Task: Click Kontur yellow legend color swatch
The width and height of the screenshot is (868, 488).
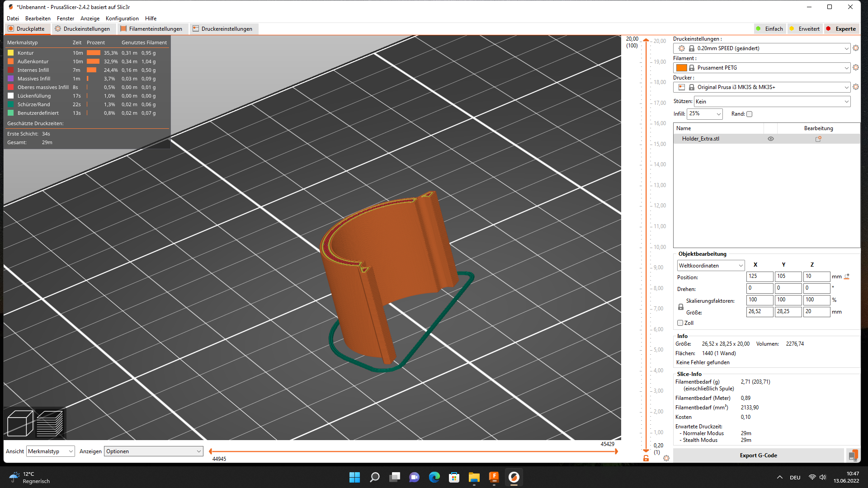Action: [x=11, y=53]
